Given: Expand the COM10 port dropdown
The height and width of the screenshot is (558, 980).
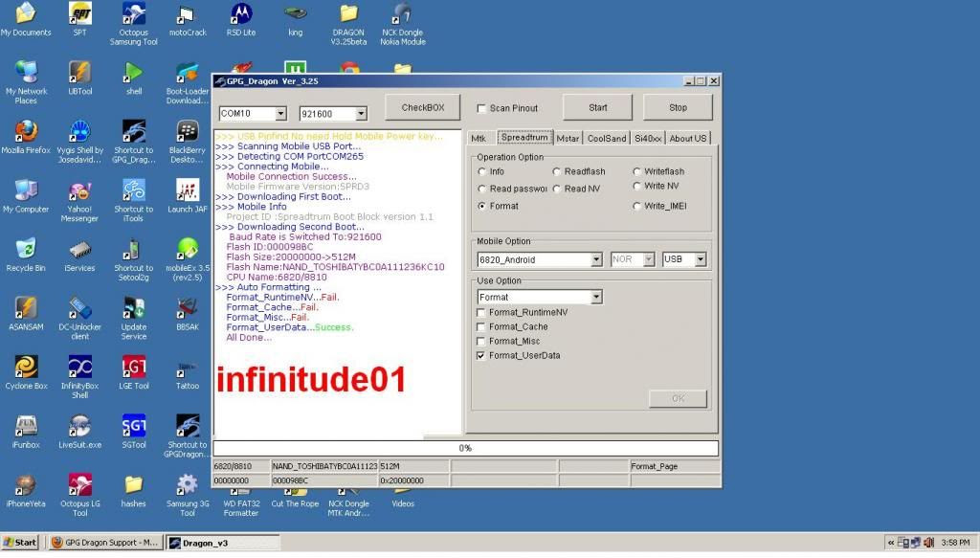Looking at the screenshot, I should point(280,114).
